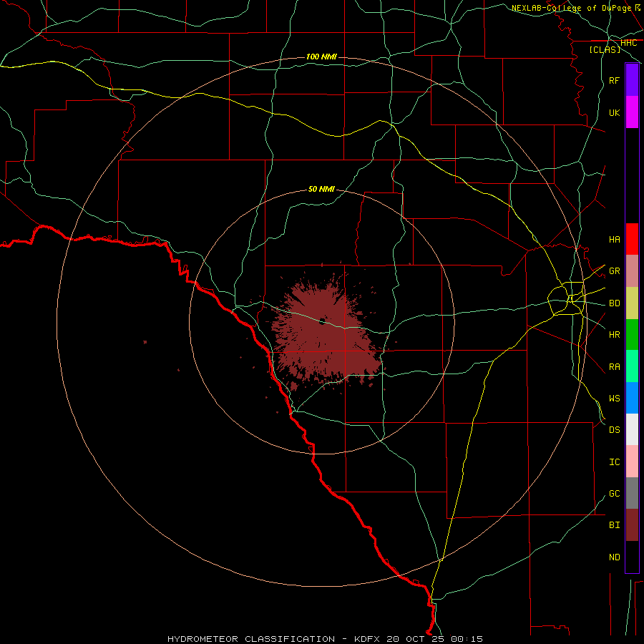
Task: Click the '[CLAS]' units label
Action: pyautogui.click(x=605, y=49)
